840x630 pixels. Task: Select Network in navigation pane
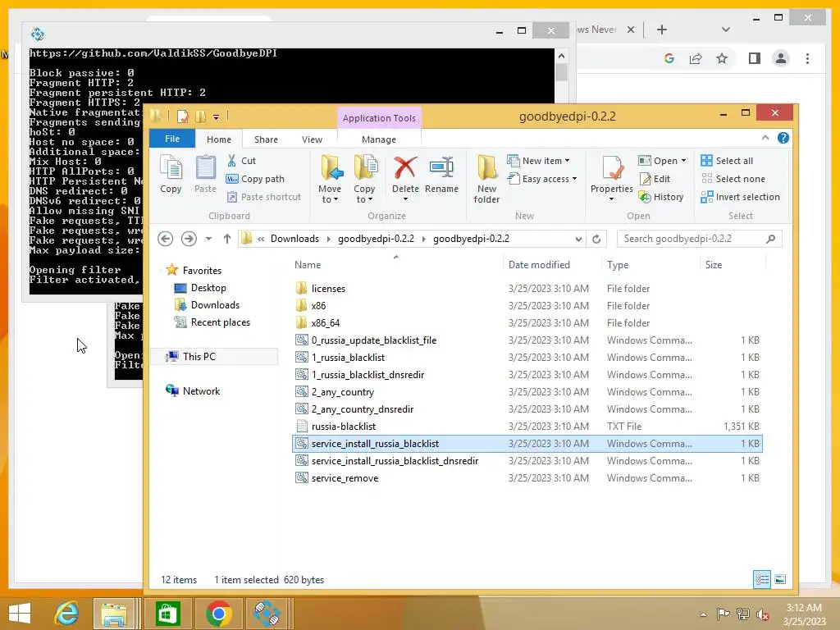click(193, 391)
